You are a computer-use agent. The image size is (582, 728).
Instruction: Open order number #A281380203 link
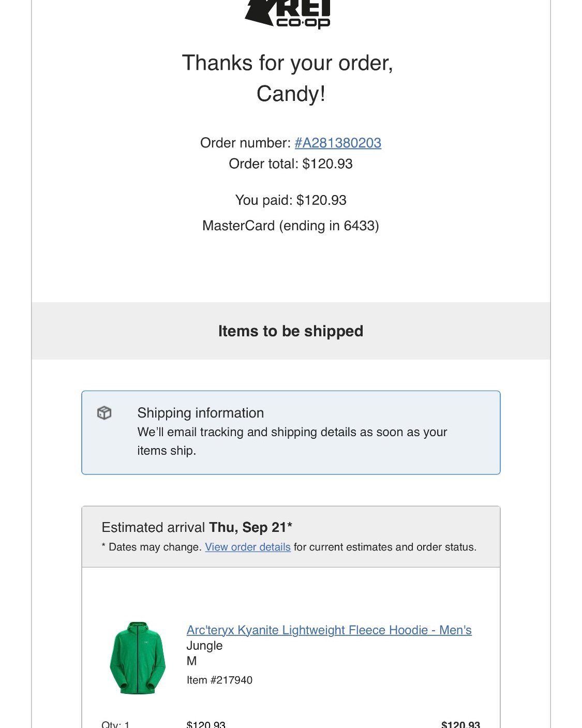338,143
